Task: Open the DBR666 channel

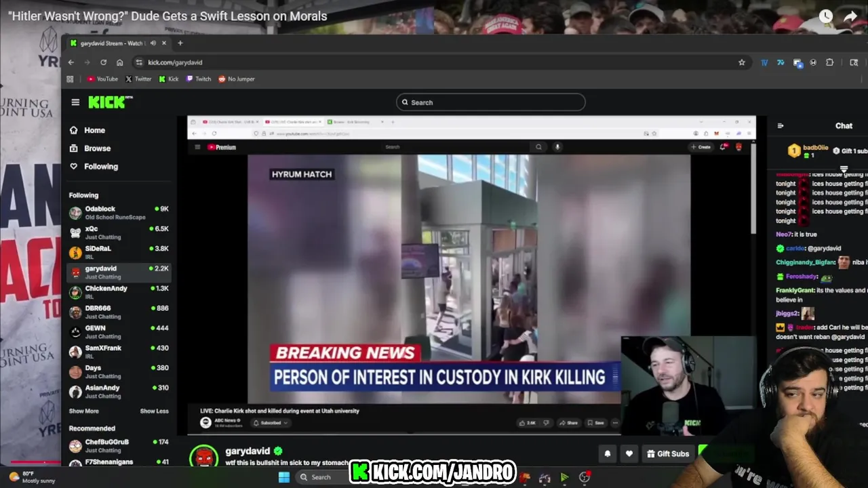Action: coord(119,312)
